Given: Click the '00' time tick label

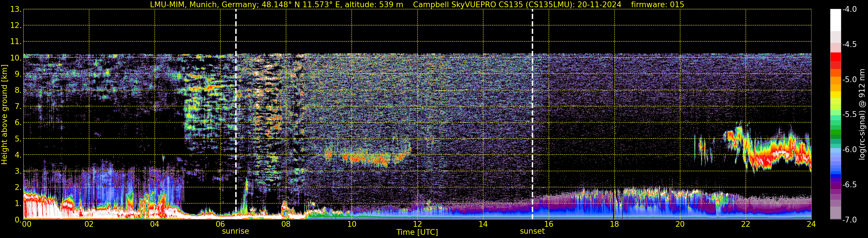Looking at the screenshot, I should (x=26, y=224).
